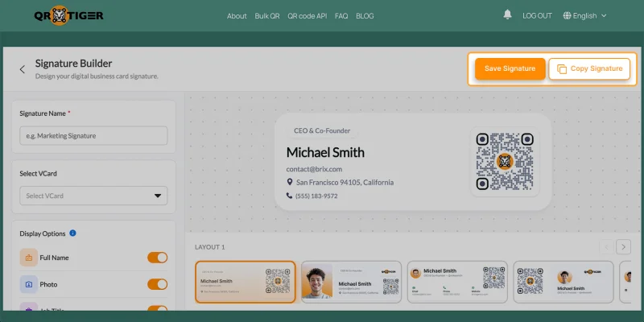Click the Display Options info icon

72,233
